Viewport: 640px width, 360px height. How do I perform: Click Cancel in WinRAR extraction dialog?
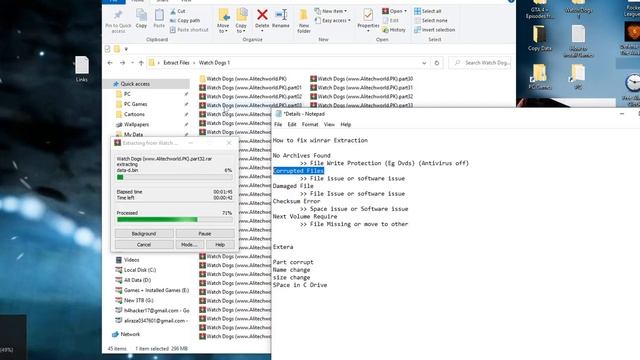click(x=144, y=244)
